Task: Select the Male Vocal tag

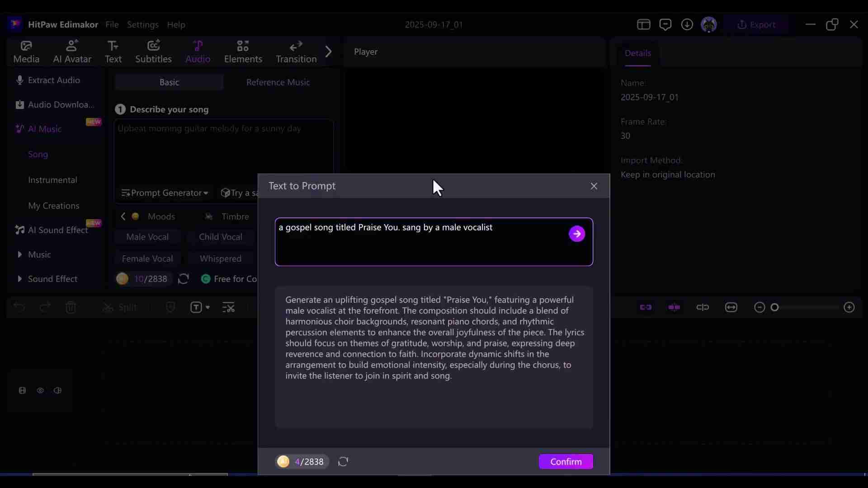Action: click(x=147, y=237)
